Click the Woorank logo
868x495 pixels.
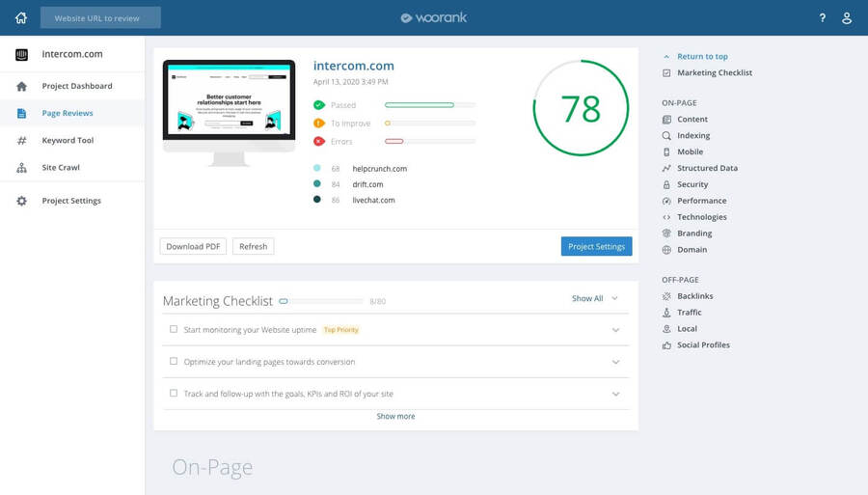click(x=434, y=17)
